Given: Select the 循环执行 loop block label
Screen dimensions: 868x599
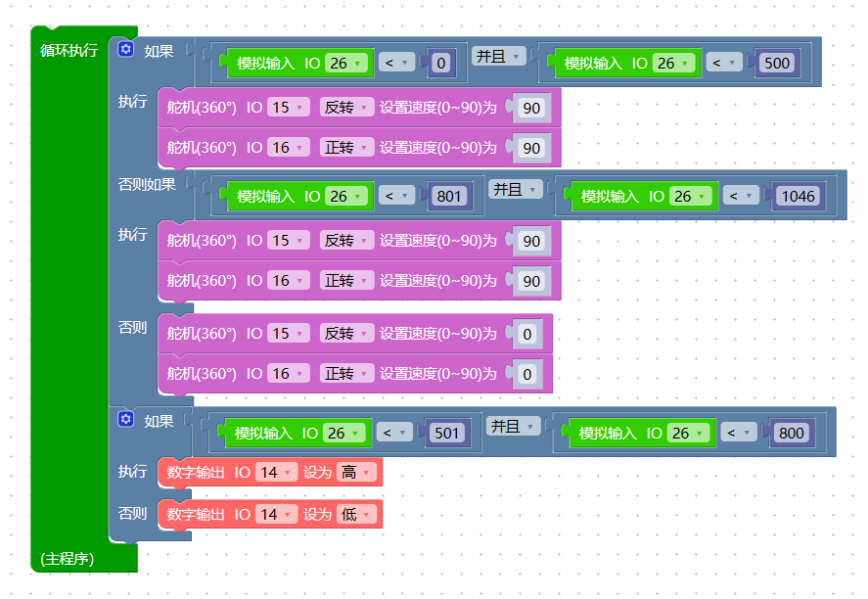Looking at the screenshot, I should click(69, 50).
